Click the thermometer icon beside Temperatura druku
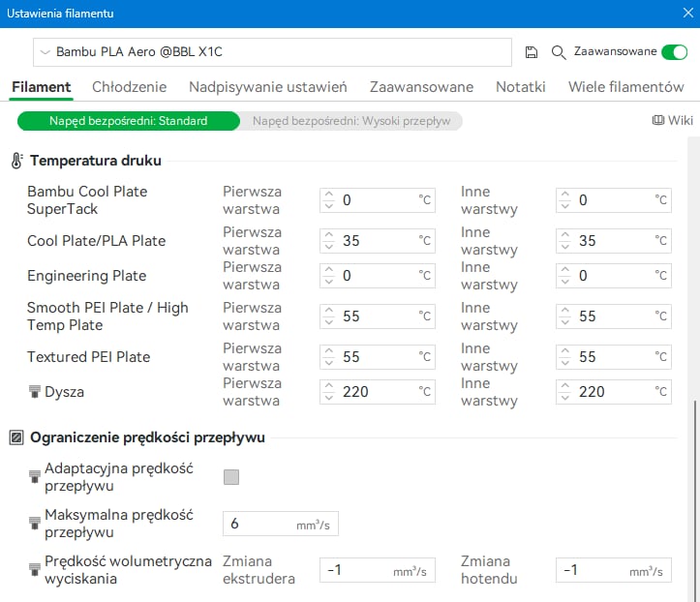This screenshot has width=700, height=602. [17, 161]
